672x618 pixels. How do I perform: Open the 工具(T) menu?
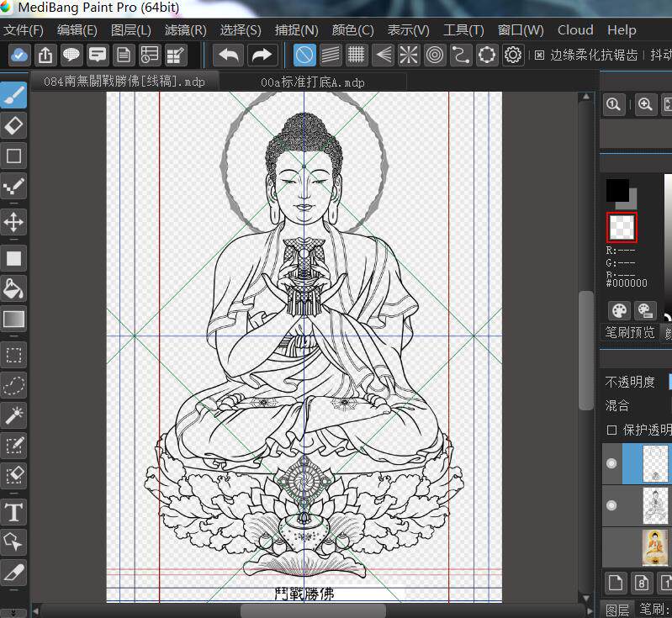tap(463, 30)
